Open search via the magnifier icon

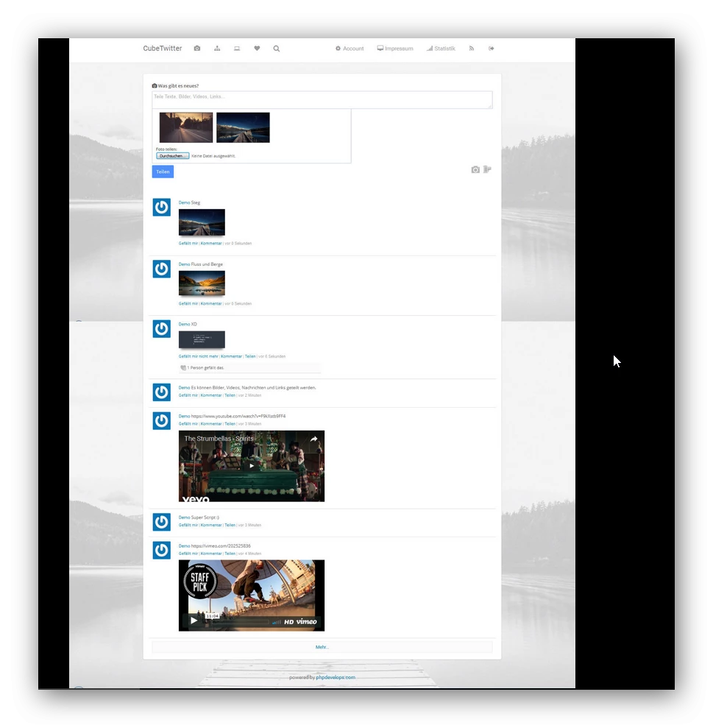click(276, 49)
